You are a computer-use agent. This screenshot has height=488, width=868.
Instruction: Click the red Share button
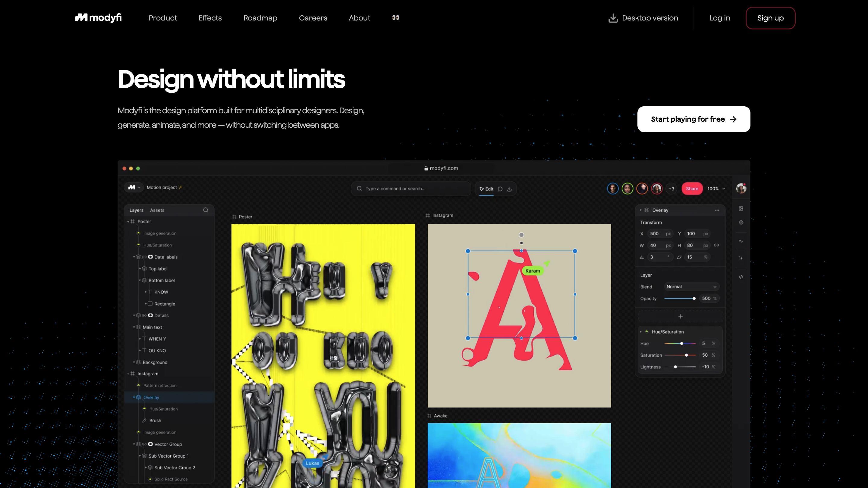(692, 189)
